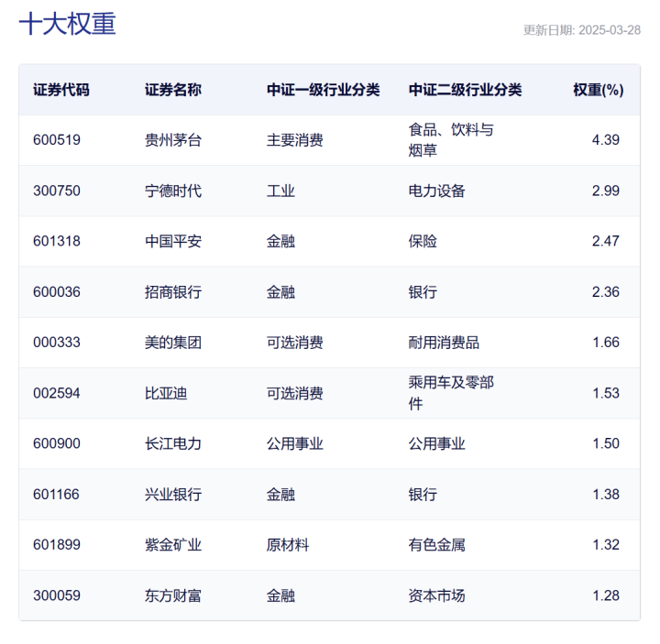Image resolution: width=660 pixels, height=644 pixels.
Task: Click the 证券名称 column header
Action: point(173,90)
